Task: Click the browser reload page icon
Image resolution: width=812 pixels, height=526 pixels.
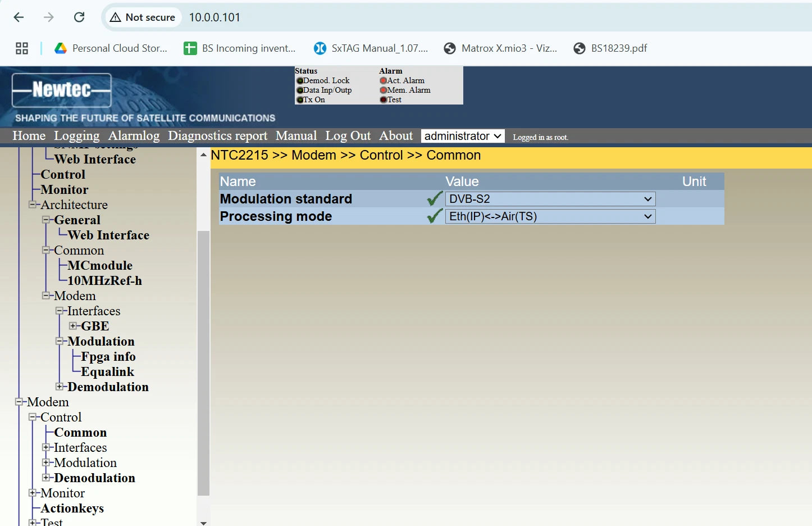Action: (79, 17)
